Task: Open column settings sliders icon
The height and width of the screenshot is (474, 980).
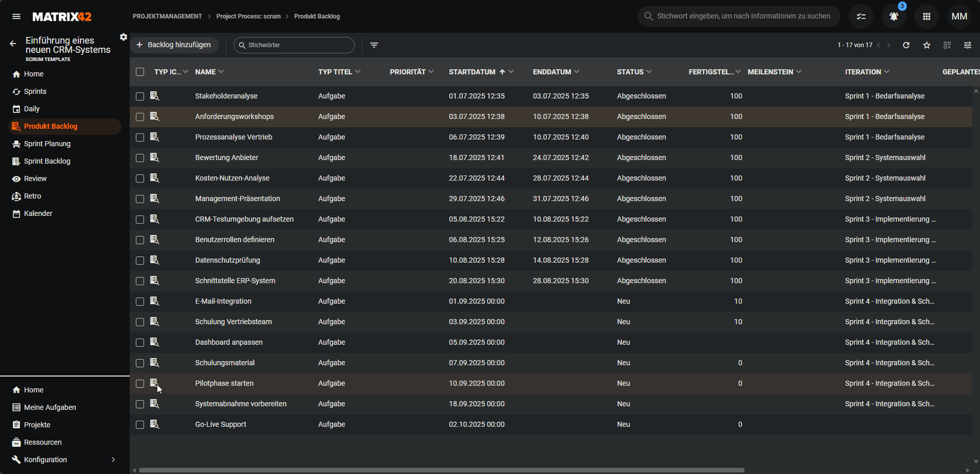Action: pos(968,45)
